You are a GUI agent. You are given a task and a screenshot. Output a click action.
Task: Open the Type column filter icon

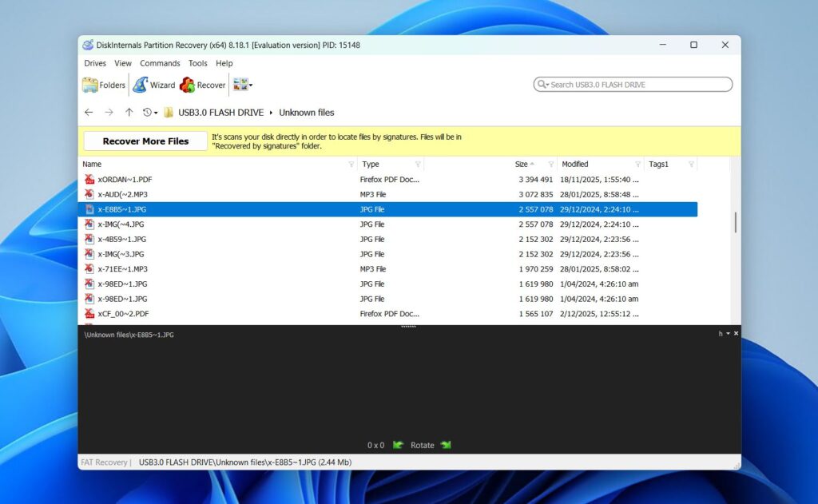tap(418, 165)
